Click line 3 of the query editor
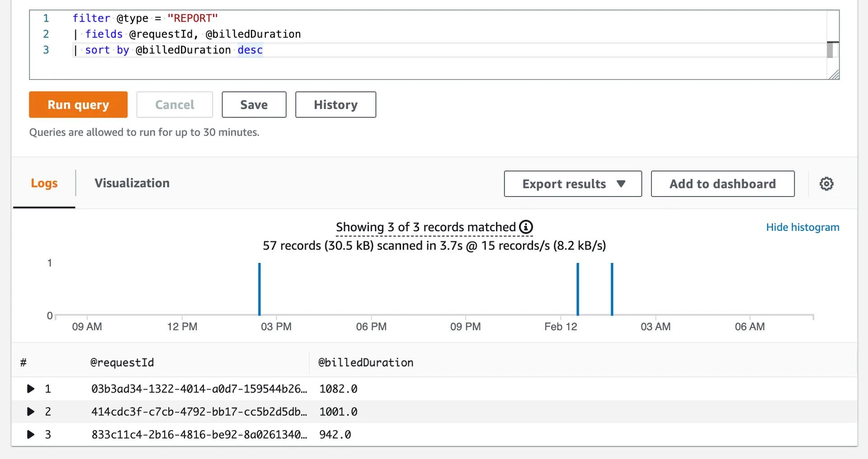The image size is (868, 459). (167, 50)
